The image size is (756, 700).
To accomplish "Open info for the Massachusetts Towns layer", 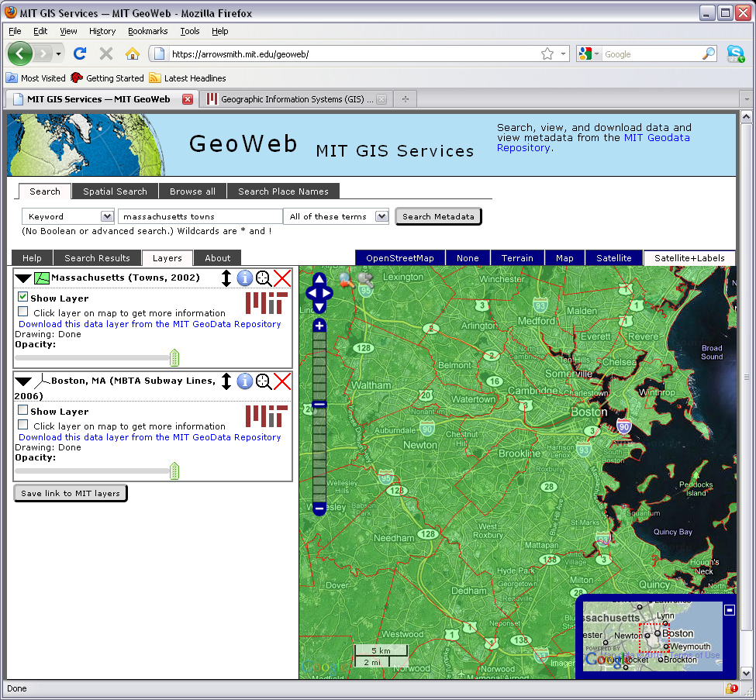I will [x=245, y=278].
